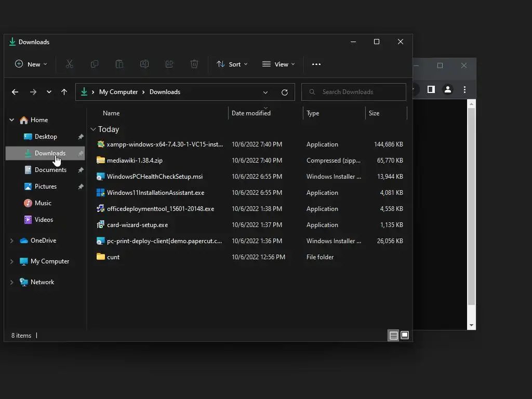
Task: Switch to large thumbnails view icon
Action: (x=404, y=336)
